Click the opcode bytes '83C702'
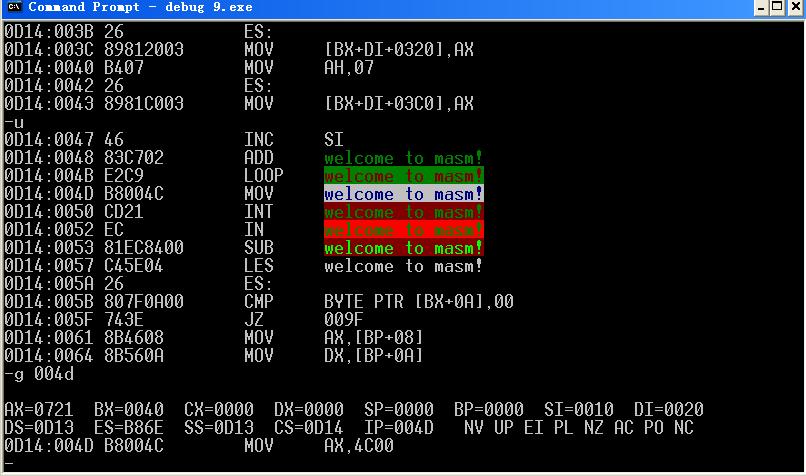 click(134, 158)
